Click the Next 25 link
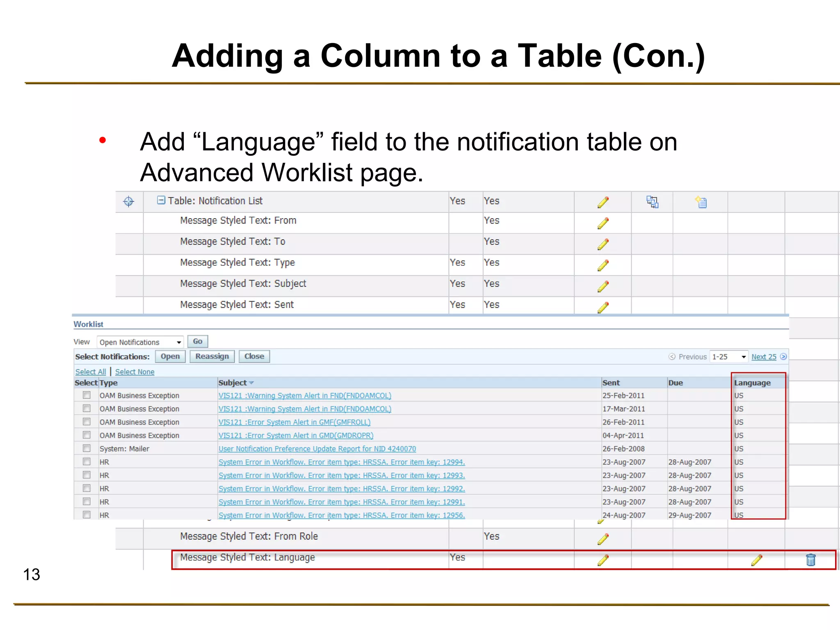The height and width of the screenshot is (630, 840). 764,357
